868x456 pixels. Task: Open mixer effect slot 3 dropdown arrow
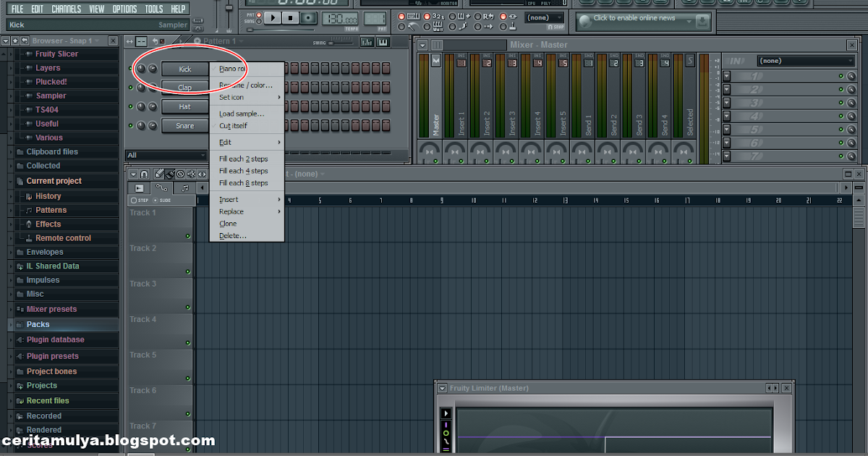tap(727, 104)
